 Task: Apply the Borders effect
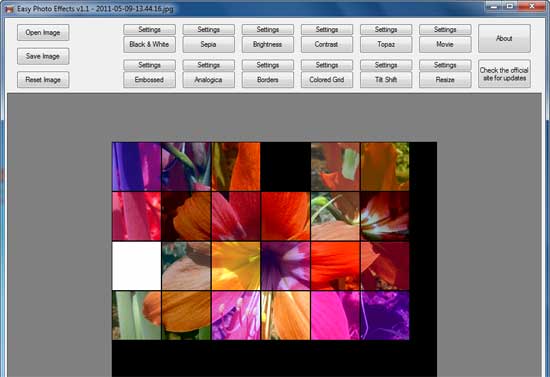(268, 80)
